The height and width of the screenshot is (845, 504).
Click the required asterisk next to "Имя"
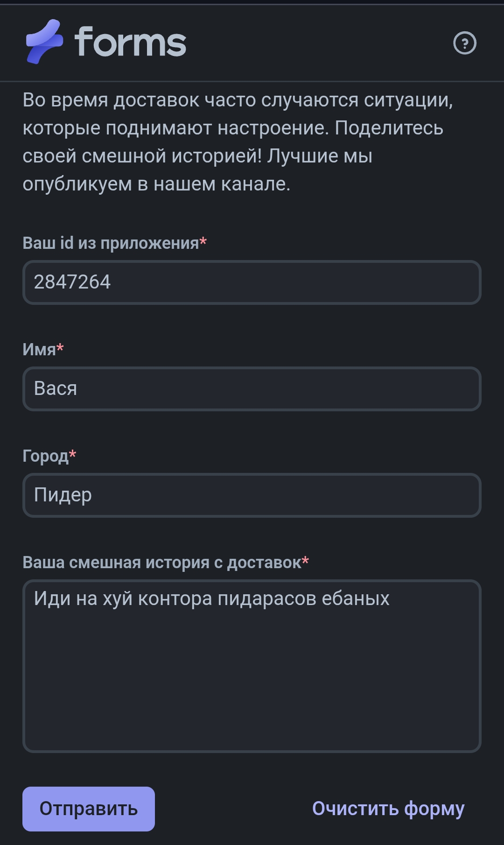60,348
